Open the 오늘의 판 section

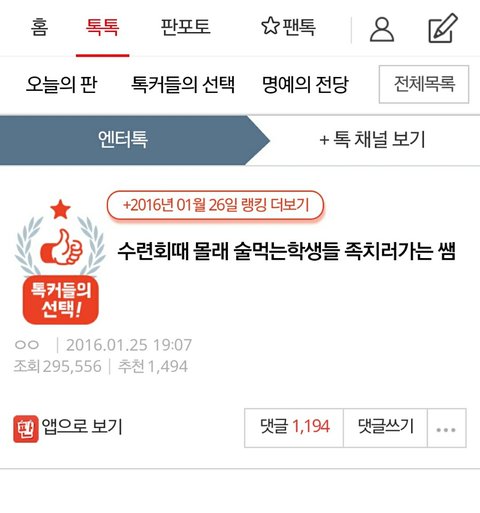[61, 84]
